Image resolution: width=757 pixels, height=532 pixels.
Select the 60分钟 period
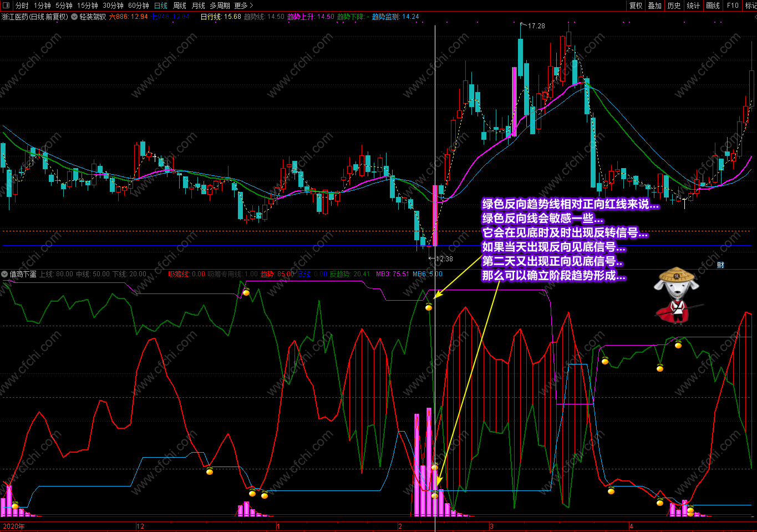point(139,6)
